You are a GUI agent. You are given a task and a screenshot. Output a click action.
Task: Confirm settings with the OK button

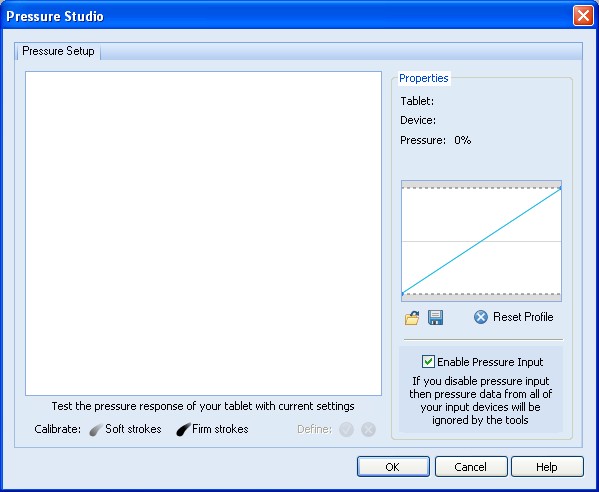tap(393, 466)
